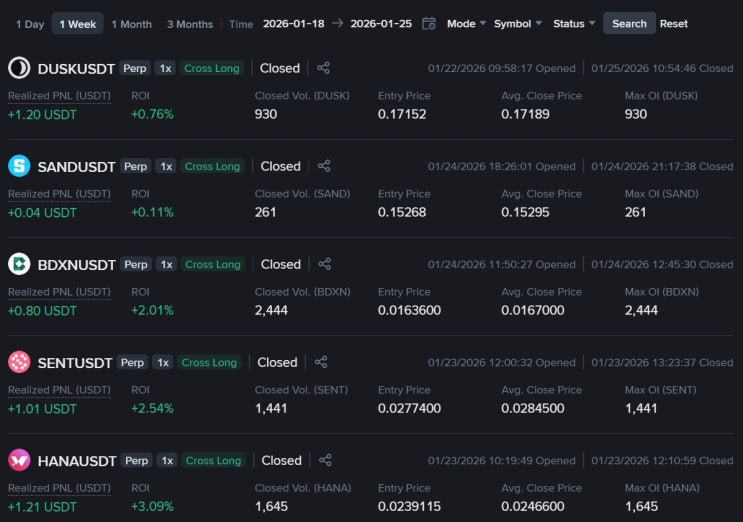Click the +1.20 USDT profit value

click(x=42, y=114)
